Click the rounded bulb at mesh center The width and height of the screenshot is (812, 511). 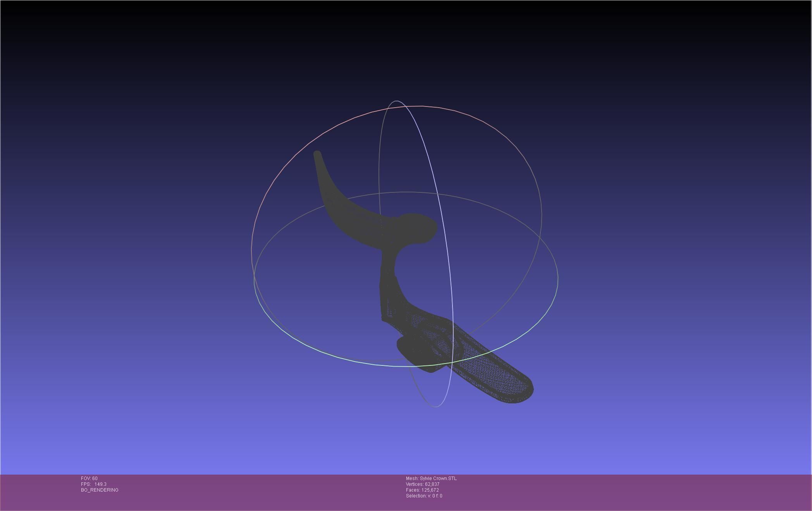tap(418, 228)
